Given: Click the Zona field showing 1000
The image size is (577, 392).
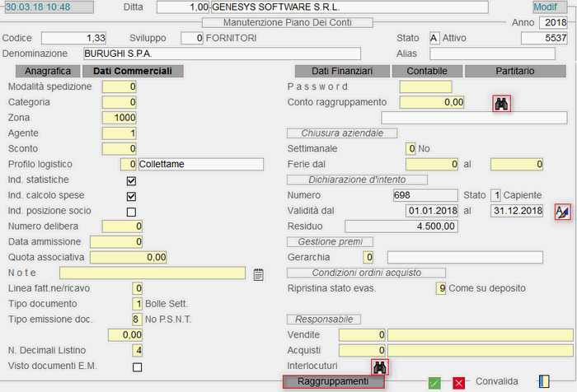Looking at the screenshot, I should [x=120, y=118].
